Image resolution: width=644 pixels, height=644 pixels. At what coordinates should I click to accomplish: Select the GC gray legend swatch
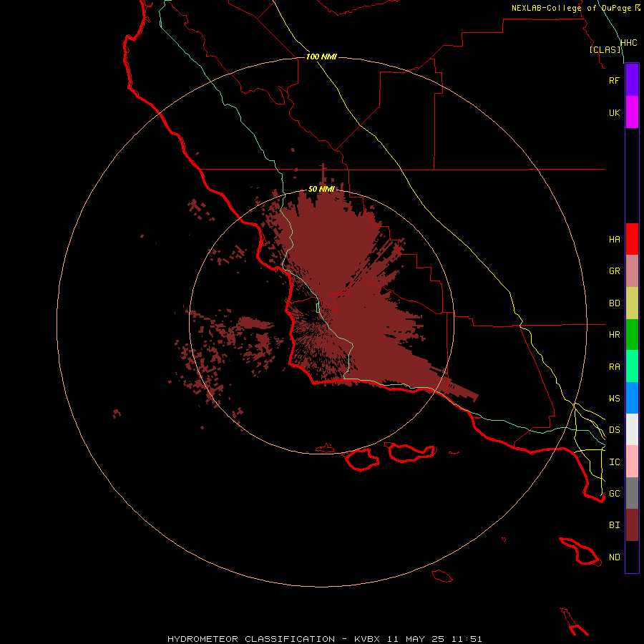tap(632, 493)
